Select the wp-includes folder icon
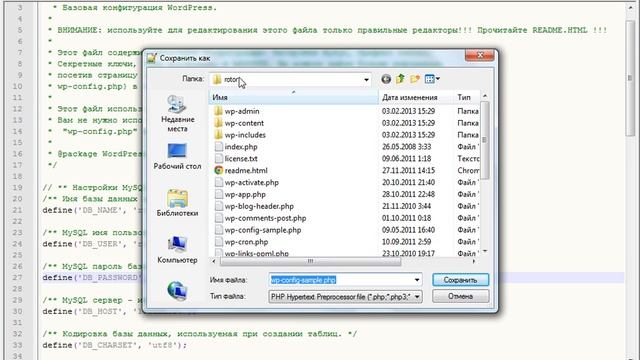The width and height of the screenshot is (640, 360). pyautogui.click(x=218, y=135)
